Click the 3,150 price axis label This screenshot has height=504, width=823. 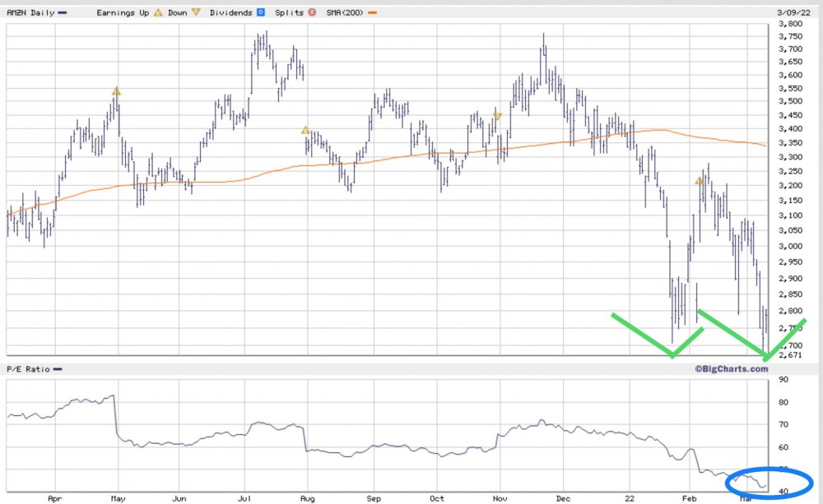tap(790, 200)
